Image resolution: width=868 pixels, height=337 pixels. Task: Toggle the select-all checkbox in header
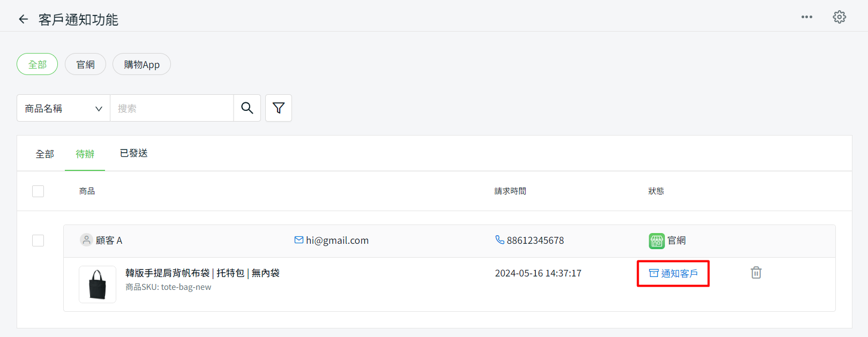pos(38,191)
